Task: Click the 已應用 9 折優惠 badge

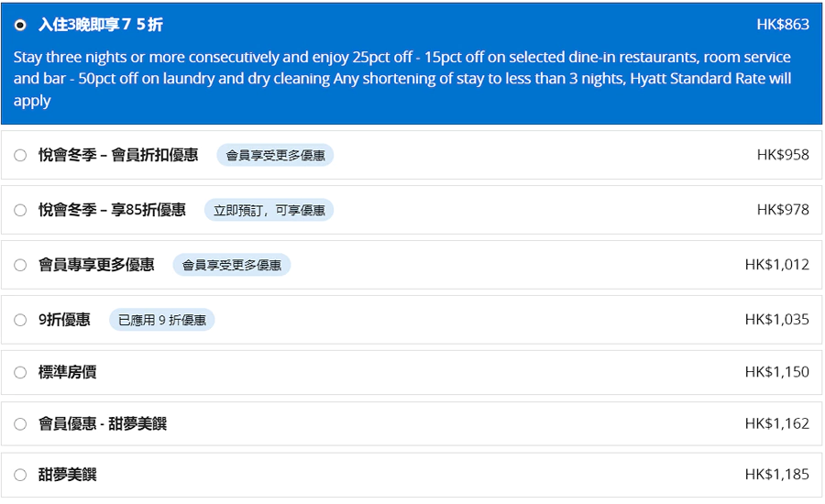Action: (161, 321)
